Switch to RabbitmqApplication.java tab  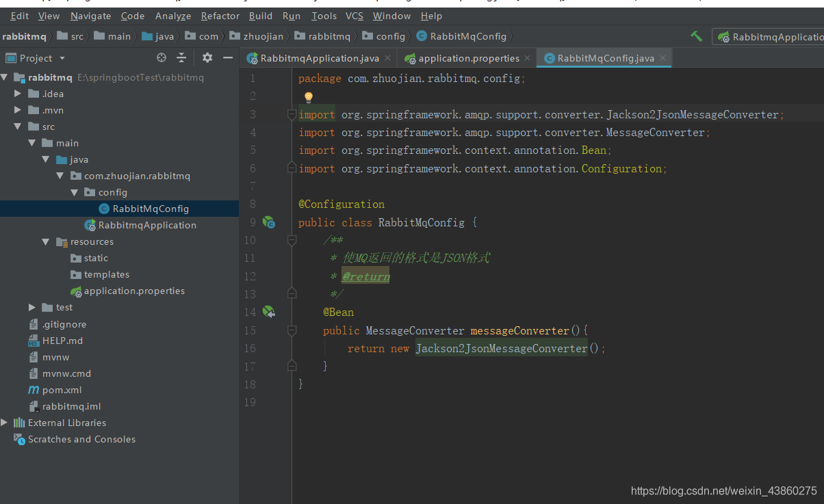point(320,58)
